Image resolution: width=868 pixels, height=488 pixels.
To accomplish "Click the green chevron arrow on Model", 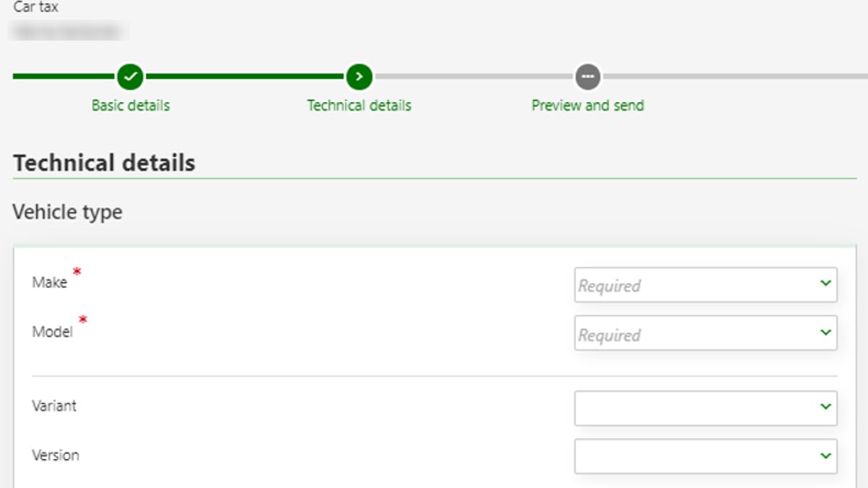I will [x=825, y=333].
